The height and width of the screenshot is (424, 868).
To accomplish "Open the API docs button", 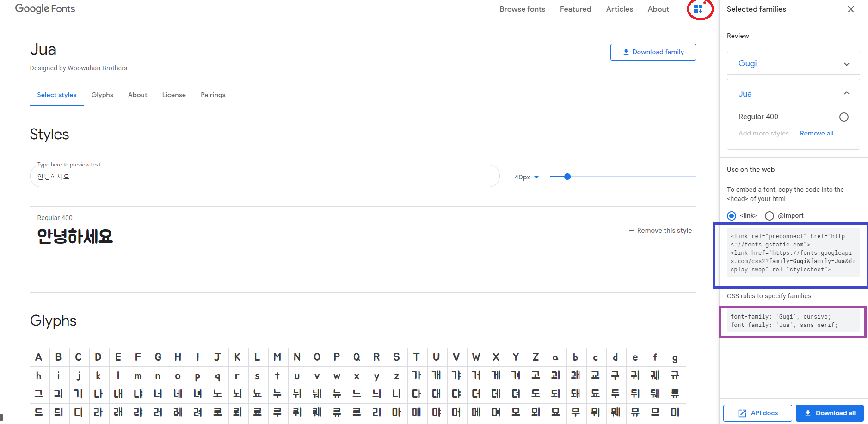I will (757, 413).
